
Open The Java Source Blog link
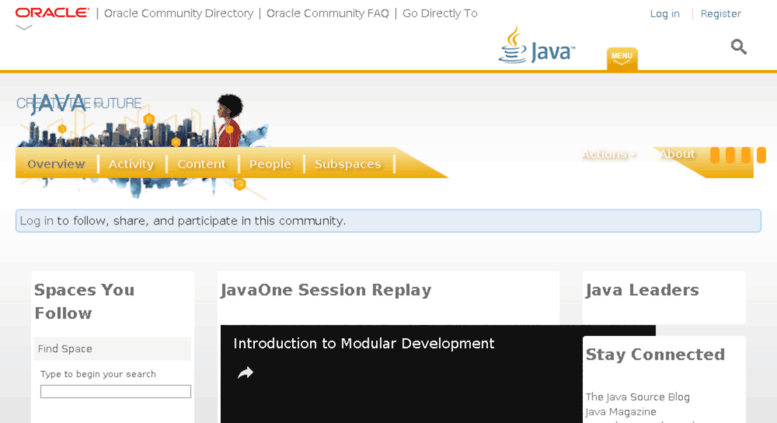(637, 397)
